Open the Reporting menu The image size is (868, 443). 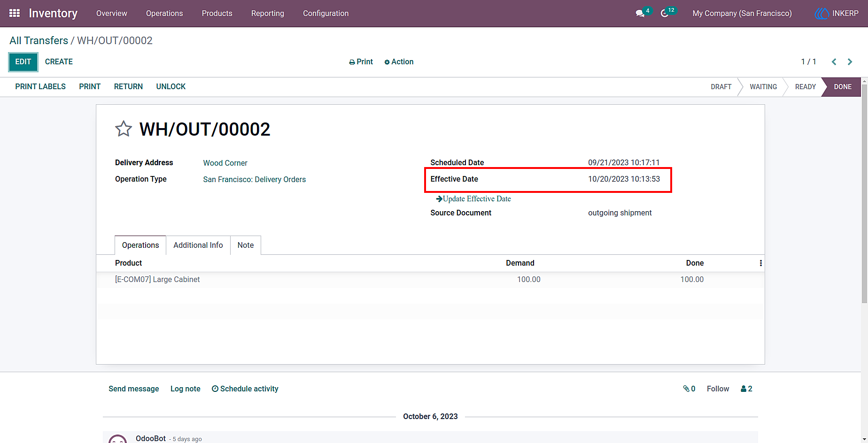268,14
